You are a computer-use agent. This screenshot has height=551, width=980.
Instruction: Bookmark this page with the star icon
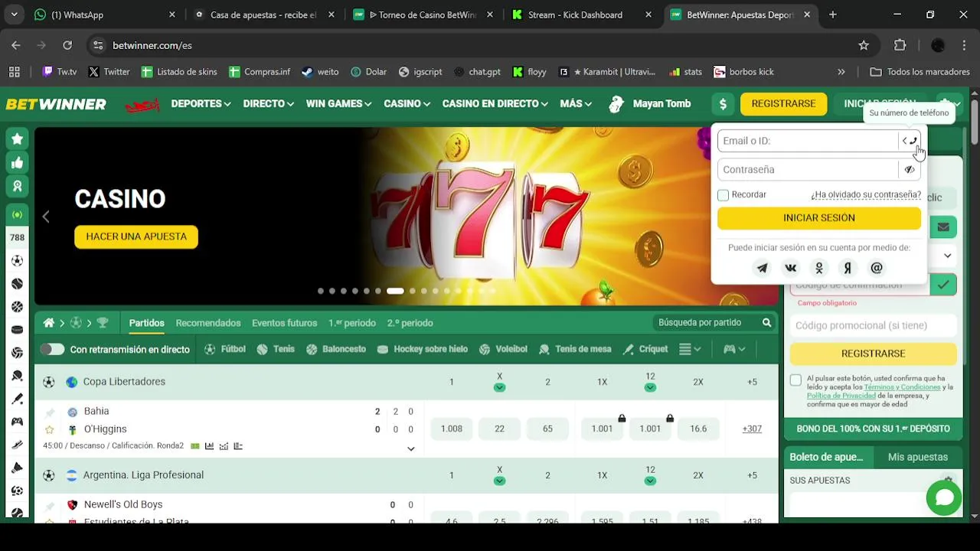(864, 45)
